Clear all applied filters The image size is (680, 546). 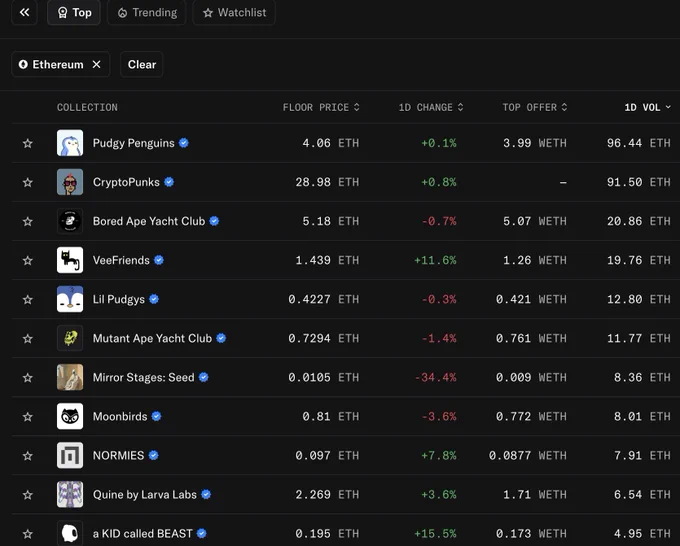pyautogui.click(x=142, y=64)
